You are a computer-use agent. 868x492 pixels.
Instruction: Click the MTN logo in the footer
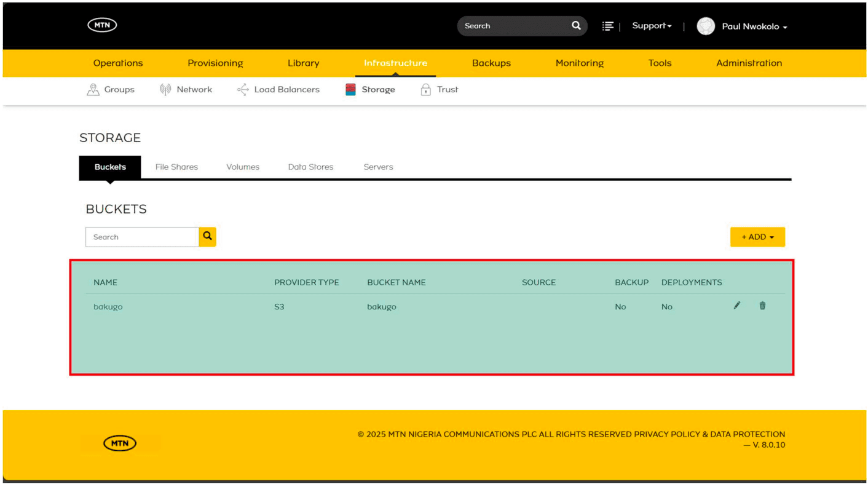point(120,443)
